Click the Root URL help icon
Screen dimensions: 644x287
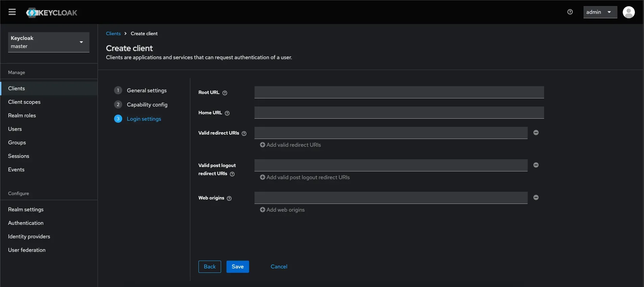pos(225,93)
